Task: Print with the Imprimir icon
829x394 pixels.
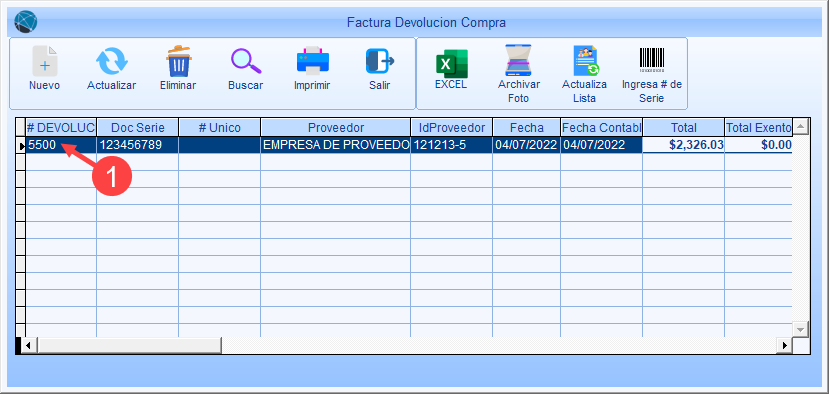Action: [312, 61]
